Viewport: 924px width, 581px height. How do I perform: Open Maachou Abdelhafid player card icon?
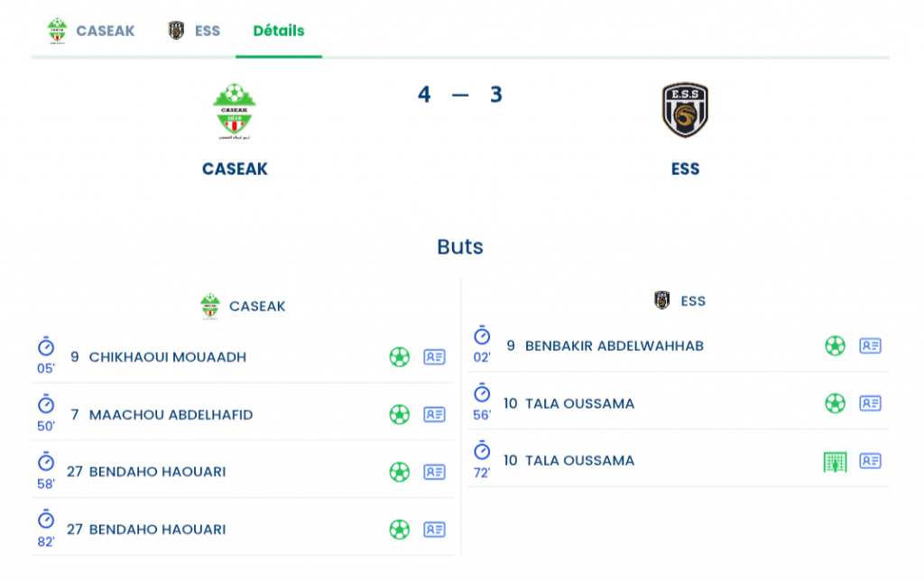pos(434,415)
